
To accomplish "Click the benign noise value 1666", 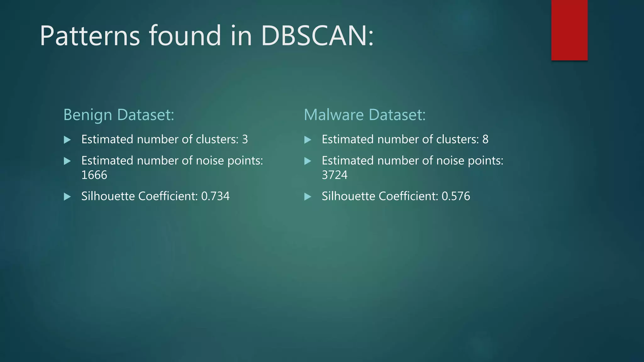I will tap(94, 175).
